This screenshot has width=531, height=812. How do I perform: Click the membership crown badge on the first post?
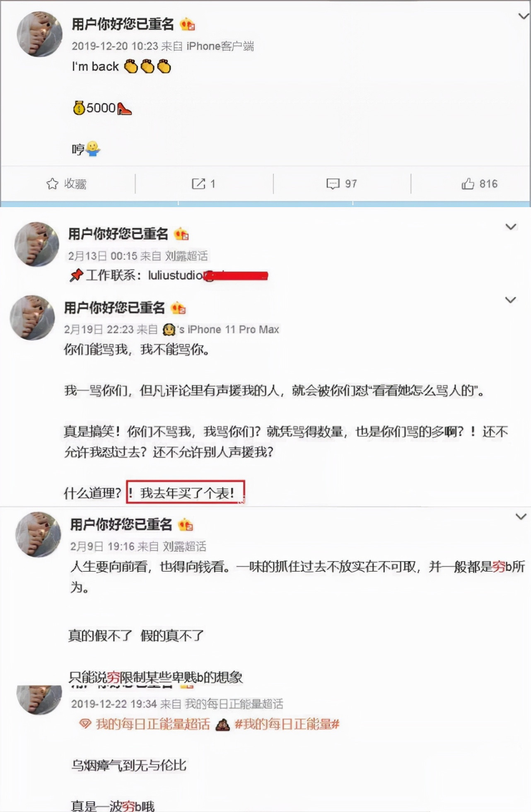click(x=187, y=24)
